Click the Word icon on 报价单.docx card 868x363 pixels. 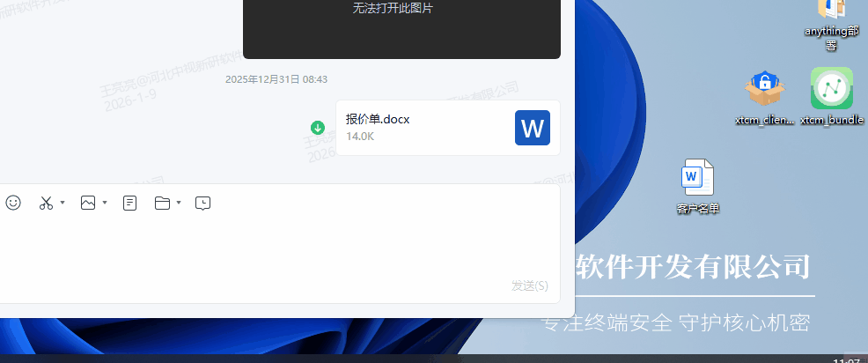coord(532,128)
